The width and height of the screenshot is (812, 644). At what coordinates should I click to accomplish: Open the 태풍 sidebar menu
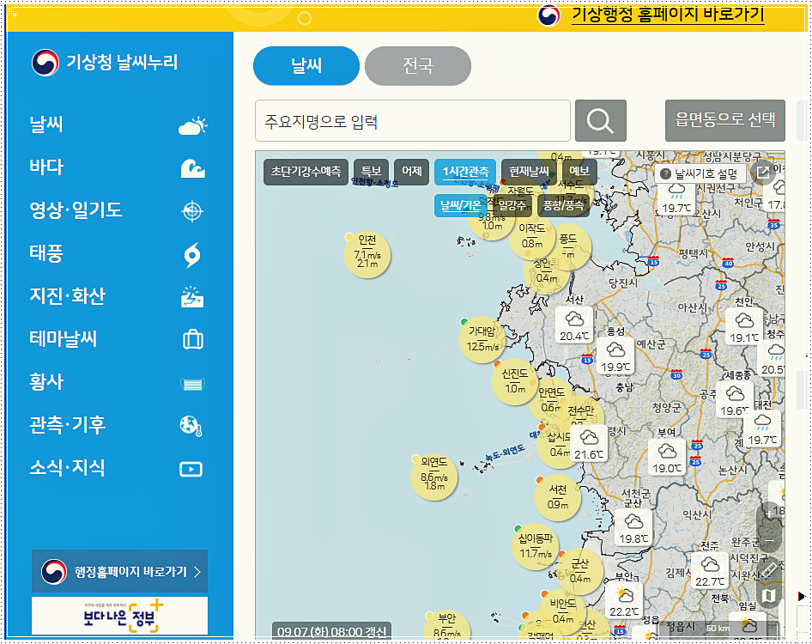coord(46,253)
